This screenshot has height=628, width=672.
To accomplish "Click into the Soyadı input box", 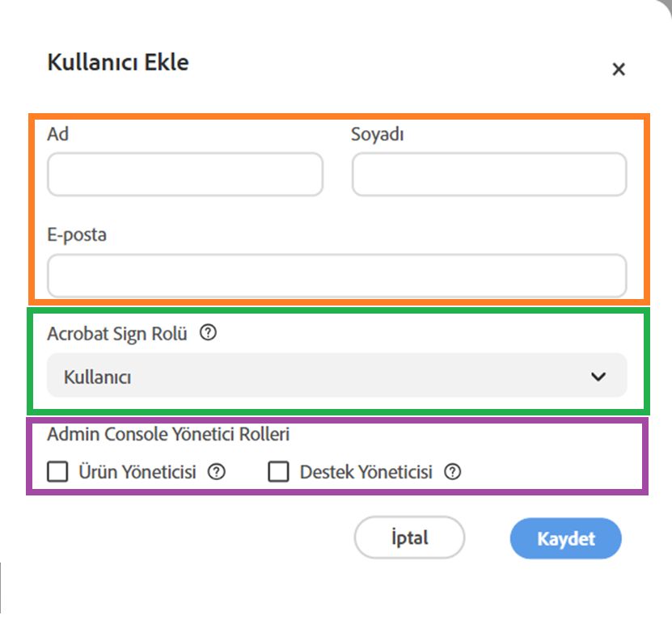I will [488, 175].
